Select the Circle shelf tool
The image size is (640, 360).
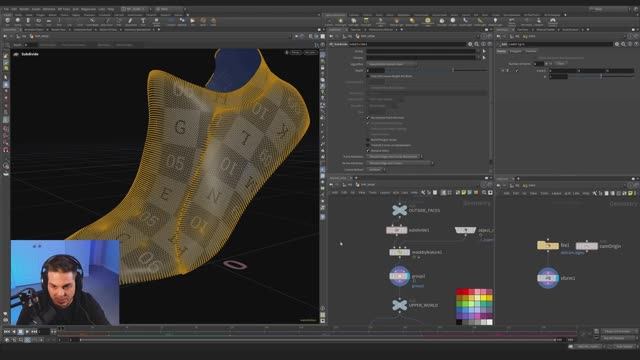point(81,21)
